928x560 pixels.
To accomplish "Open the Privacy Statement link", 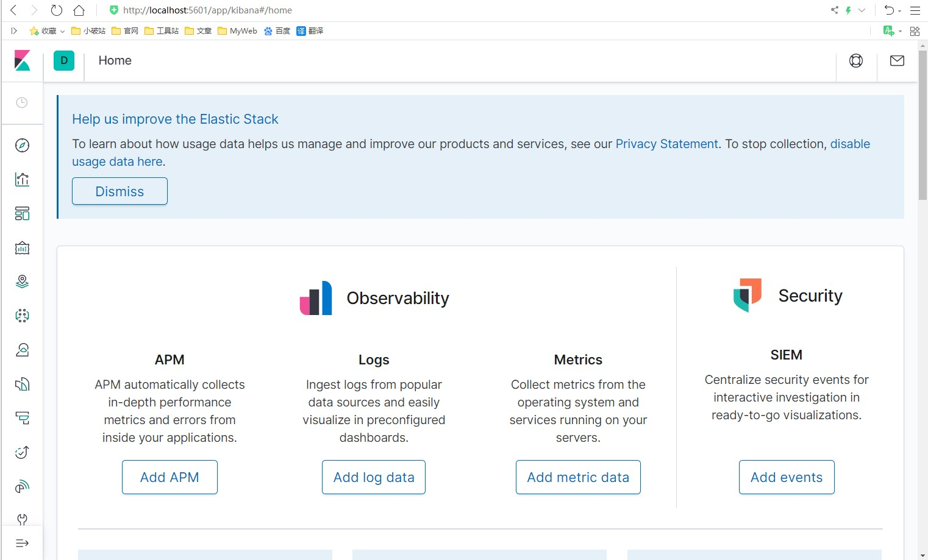I will pos(666,144).
